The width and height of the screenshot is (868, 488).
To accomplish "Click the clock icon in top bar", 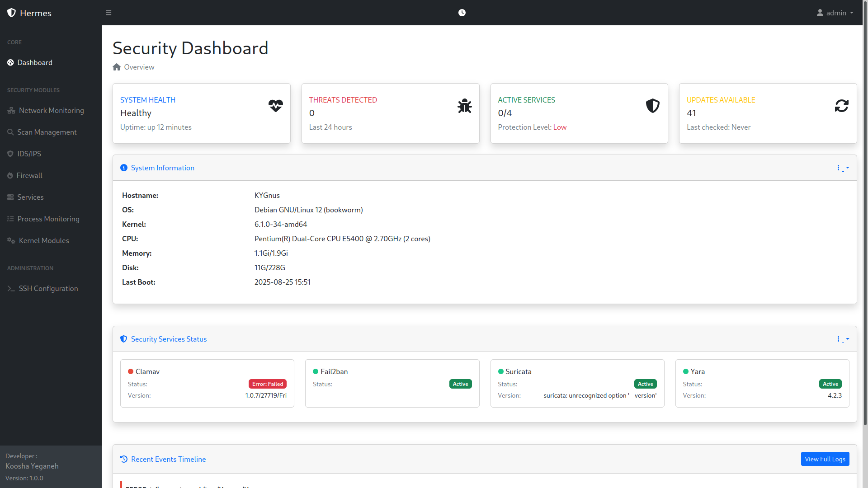I will (x=462, y=13).
